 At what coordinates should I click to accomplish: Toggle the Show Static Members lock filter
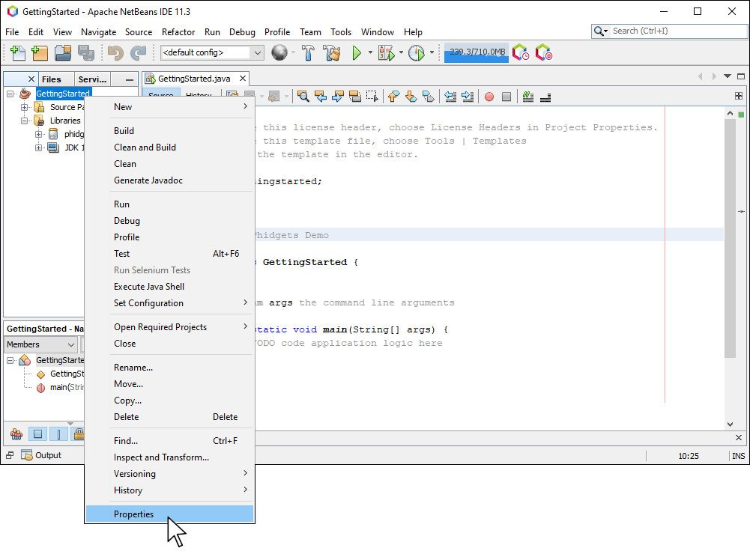(78, 434)
